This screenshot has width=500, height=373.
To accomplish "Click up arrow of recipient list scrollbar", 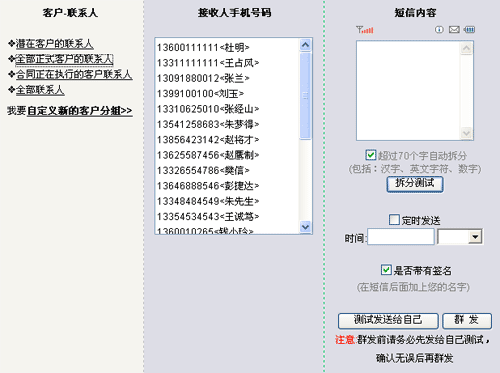I will pyautogui.click(x=305, y=45).
